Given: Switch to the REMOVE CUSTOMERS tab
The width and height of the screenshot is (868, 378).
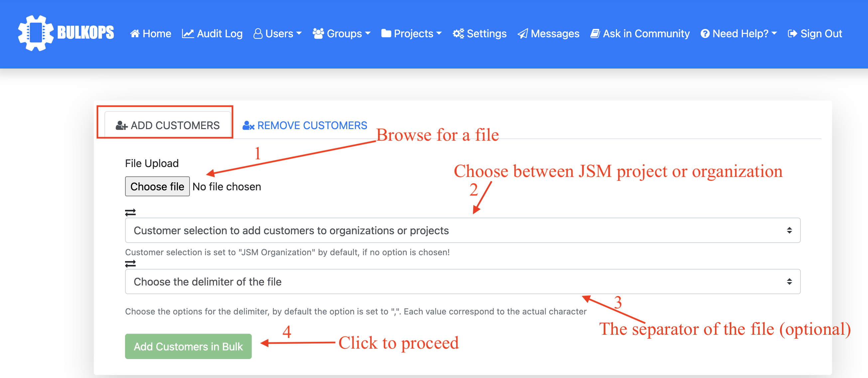Looking at the screenshot, I should point(305,125).
